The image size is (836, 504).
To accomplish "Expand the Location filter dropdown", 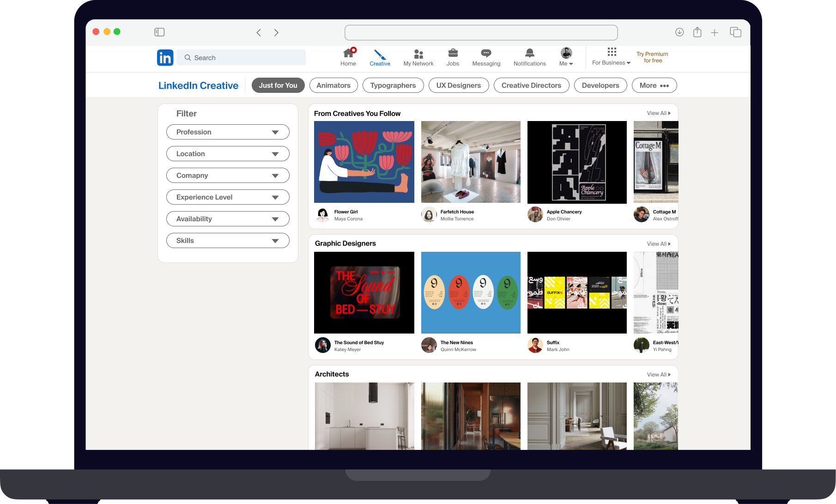I will pos(228,154).
